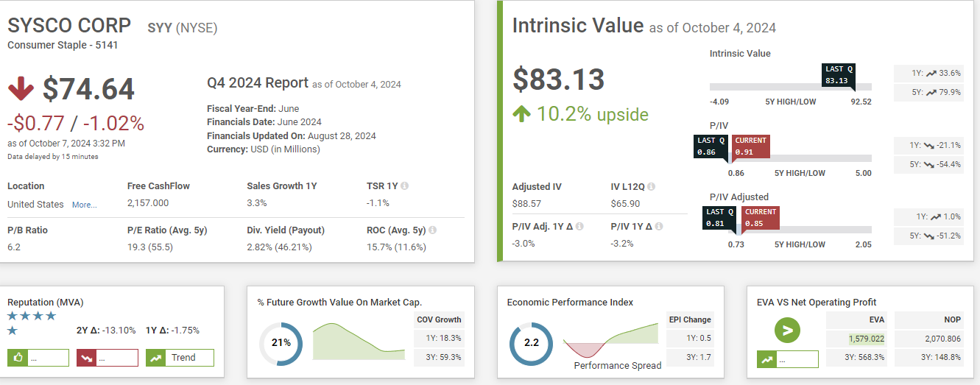The height and width of the screenshot is (385, 980).
Task: Click the up-trend arrow icon next to 33.6%
Action: pos(931,73)
